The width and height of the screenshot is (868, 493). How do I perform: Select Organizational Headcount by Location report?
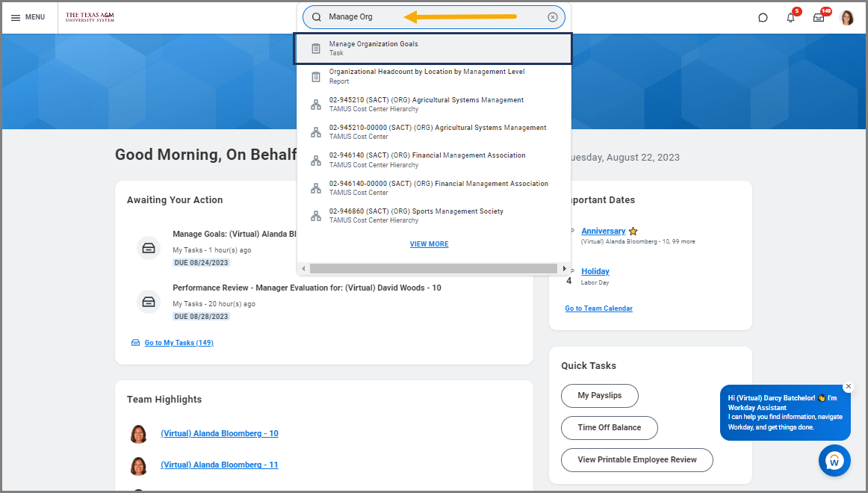coord(427,76)
